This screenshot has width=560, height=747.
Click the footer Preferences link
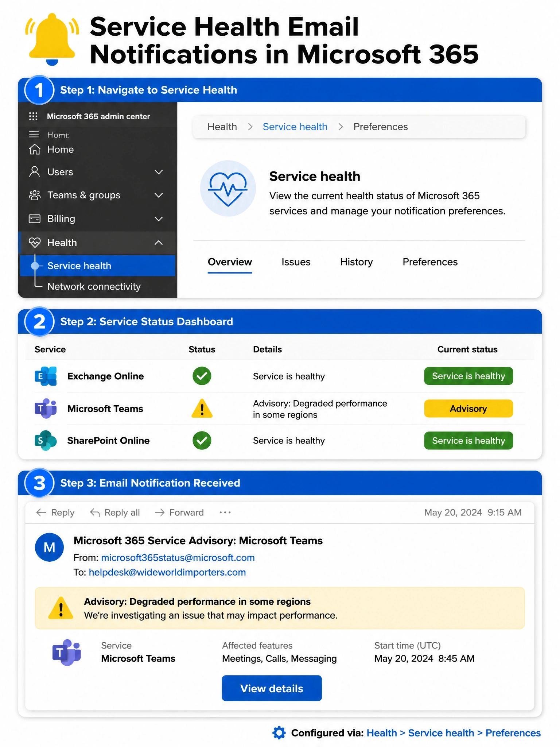click(x=513, y=733)
